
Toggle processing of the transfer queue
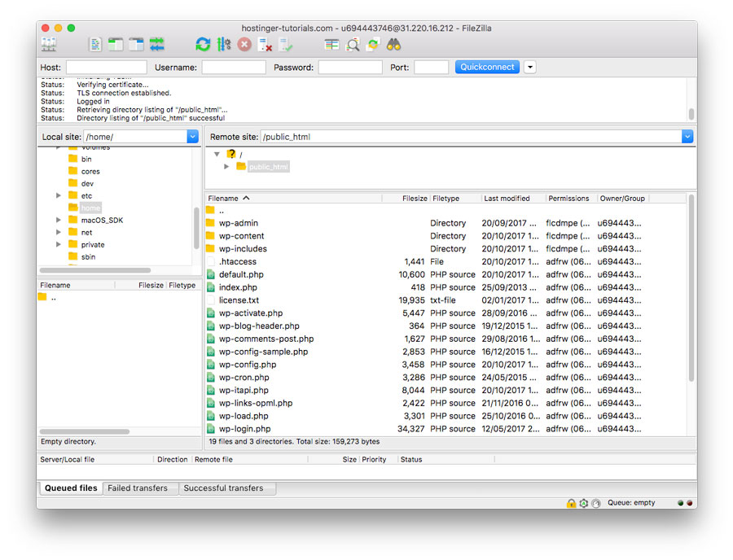pyautogui.click(x=224, y=45)
